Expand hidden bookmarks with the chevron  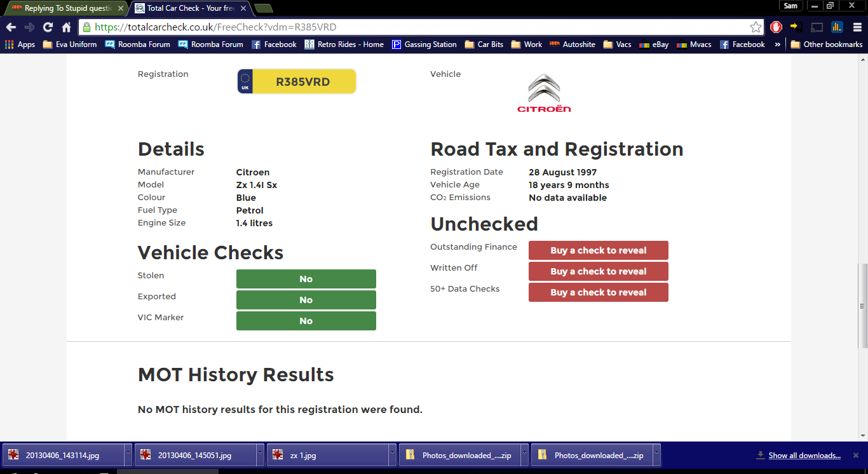[777, 44]
